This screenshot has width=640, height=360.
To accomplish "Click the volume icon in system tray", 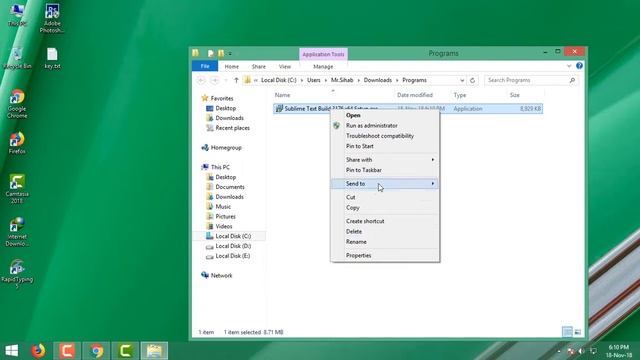I will (581, 351).
